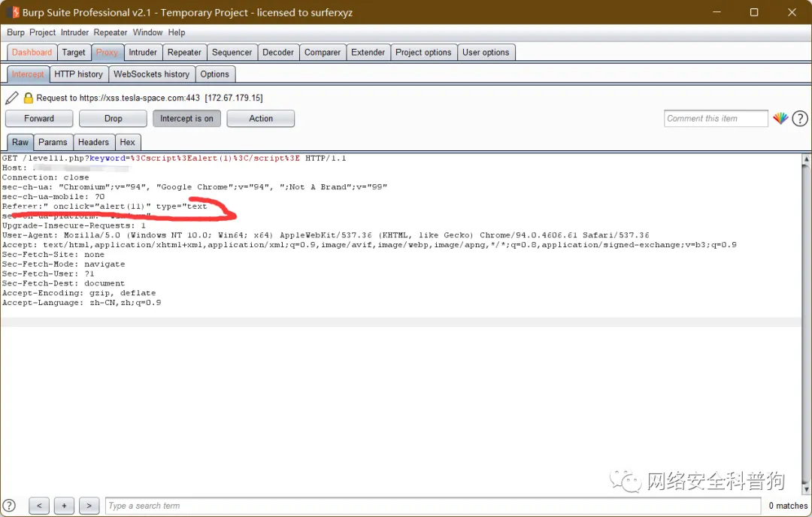Select the Raw request view tab

pos(20,142)
